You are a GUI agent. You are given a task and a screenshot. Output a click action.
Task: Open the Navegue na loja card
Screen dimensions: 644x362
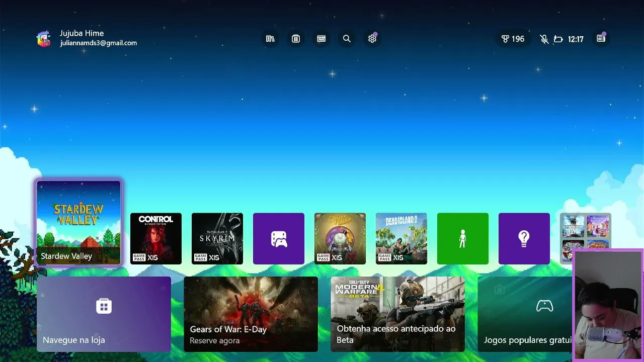click(104, 314)
